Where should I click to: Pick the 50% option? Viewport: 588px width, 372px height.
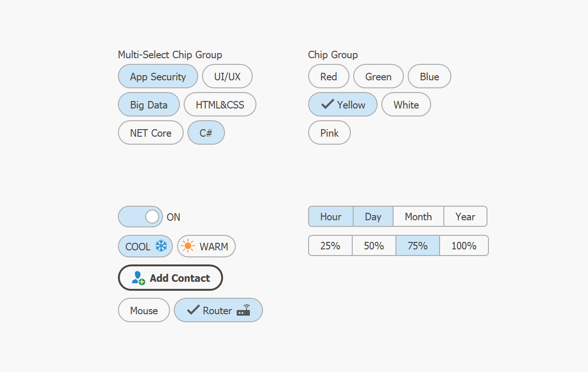[x=374, y=246]
